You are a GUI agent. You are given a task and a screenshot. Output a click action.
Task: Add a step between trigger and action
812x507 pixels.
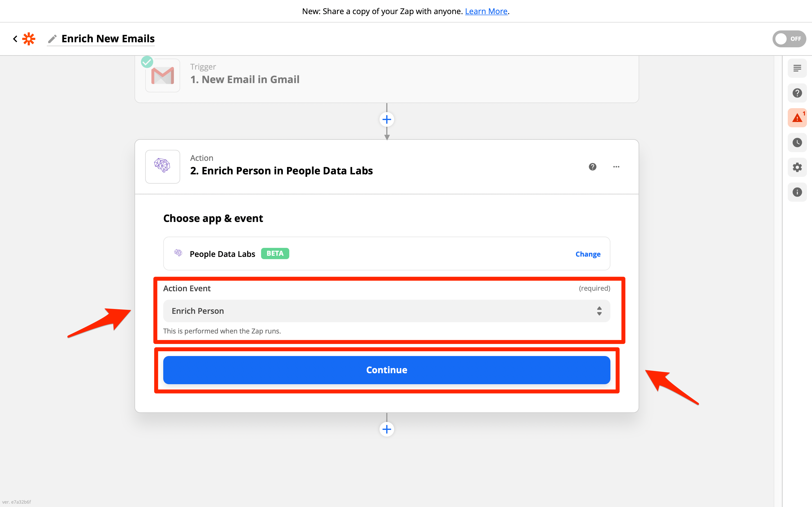[387, 120]
